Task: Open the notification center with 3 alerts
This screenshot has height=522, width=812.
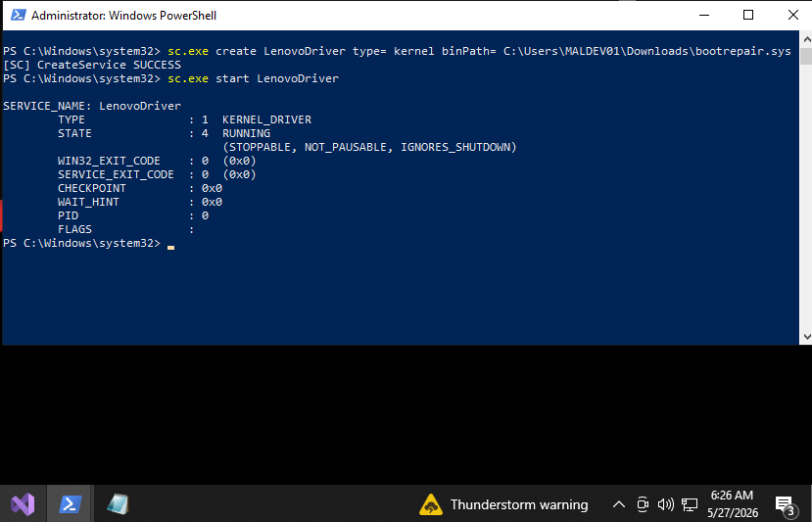Action: click(785, 505)
